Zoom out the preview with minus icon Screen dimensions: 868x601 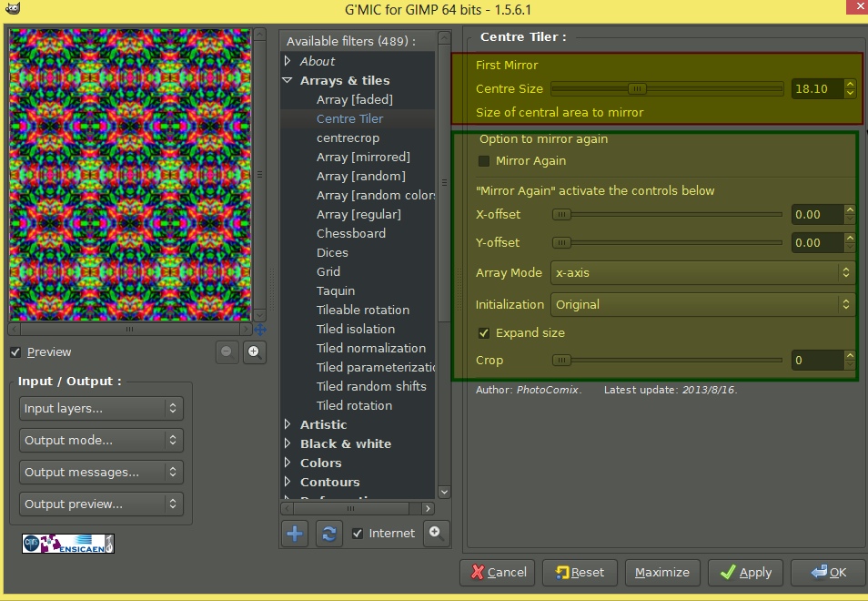pos(227,351)
